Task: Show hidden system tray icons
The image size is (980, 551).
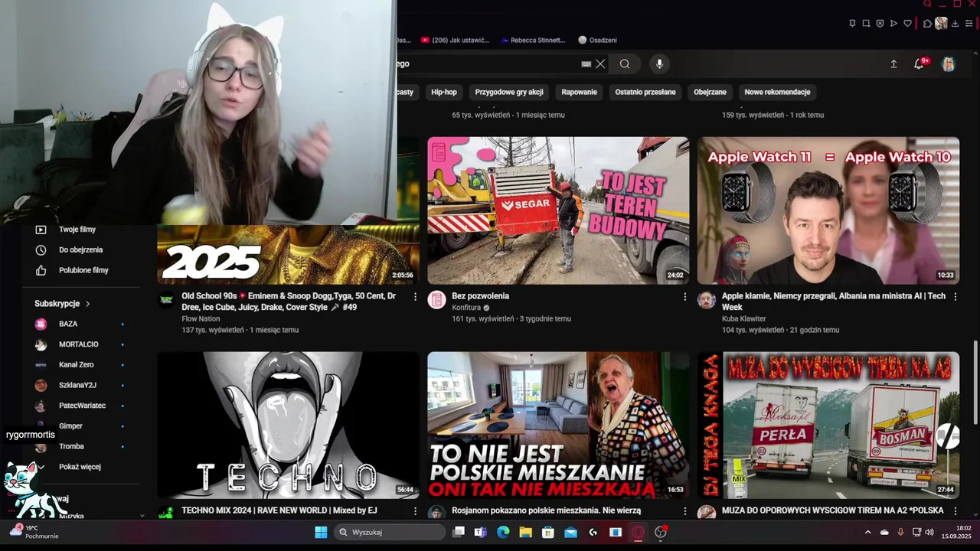Action: tap(867, 532)
